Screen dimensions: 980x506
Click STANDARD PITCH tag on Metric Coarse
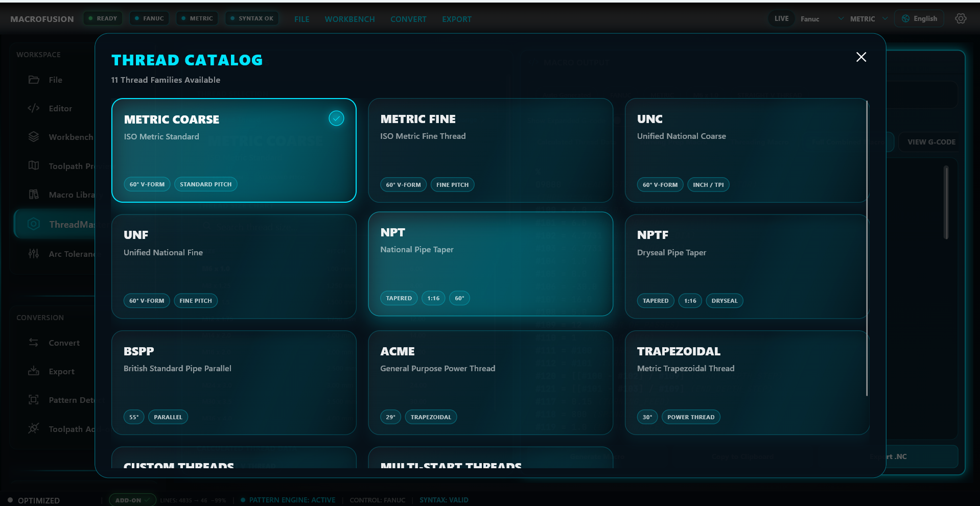pyautogui.click(x=205, y=184)
